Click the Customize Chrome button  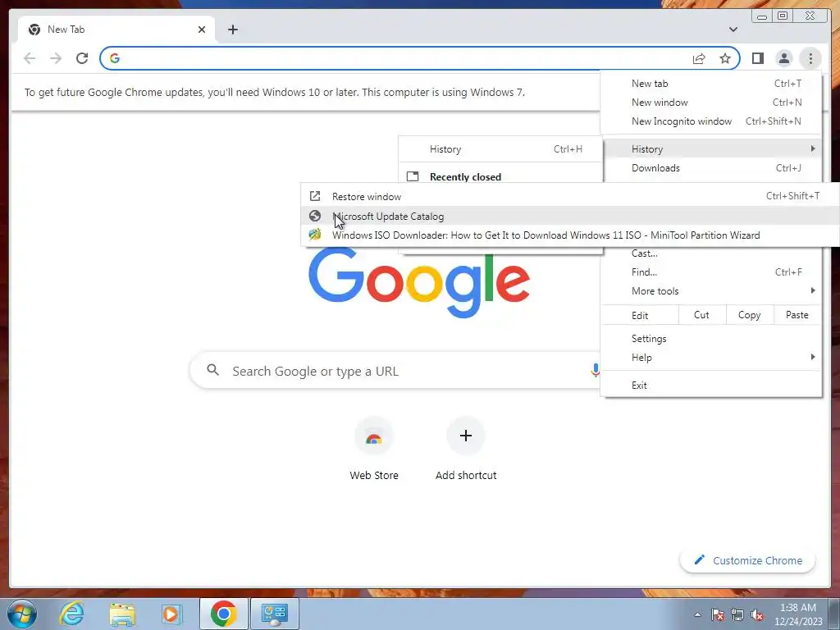coord(747,560)
